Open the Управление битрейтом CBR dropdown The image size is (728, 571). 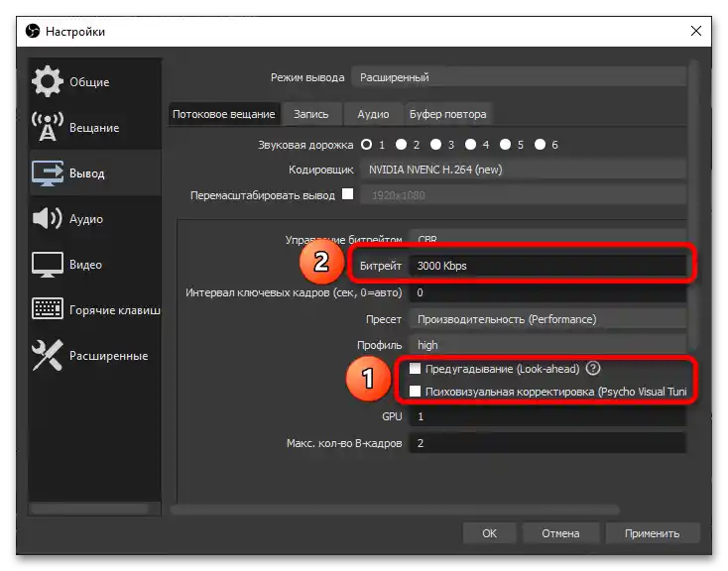[x=547, y=237]
